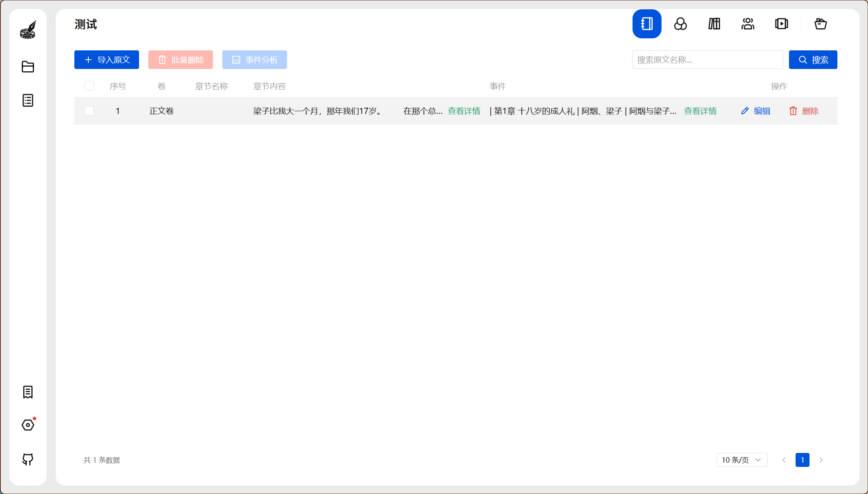The width and height of the screenshot is (868, 494).
Task: Click the blue 搜索 button
Action: pyautogui.click(x=813, y=60)
